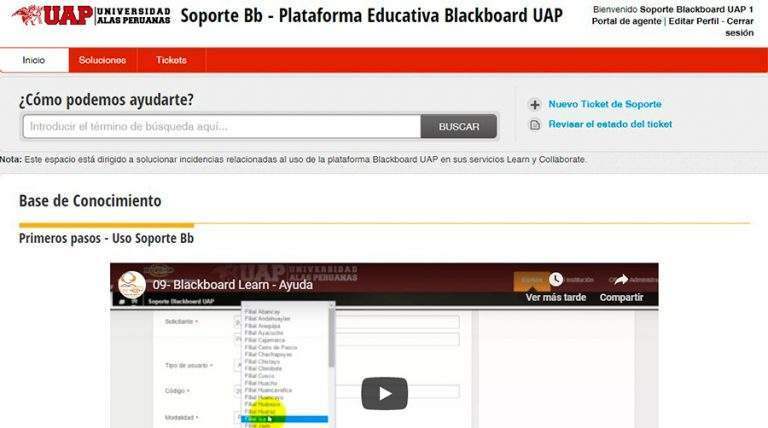The height and width of the screenshot is (428, 768).
Task: Switch to the Soluciones tab
Action: pos(102,60)
